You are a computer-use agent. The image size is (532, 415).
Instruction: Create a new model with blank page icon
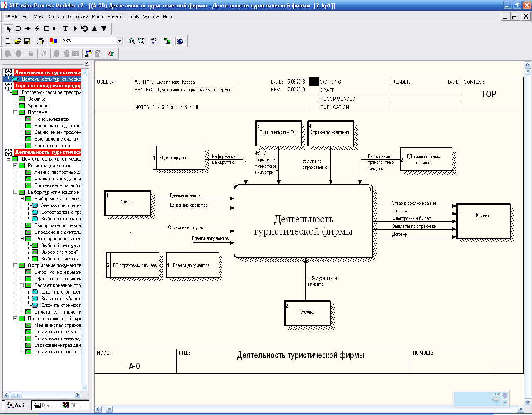pyautogui.click(x=8, y=41)
